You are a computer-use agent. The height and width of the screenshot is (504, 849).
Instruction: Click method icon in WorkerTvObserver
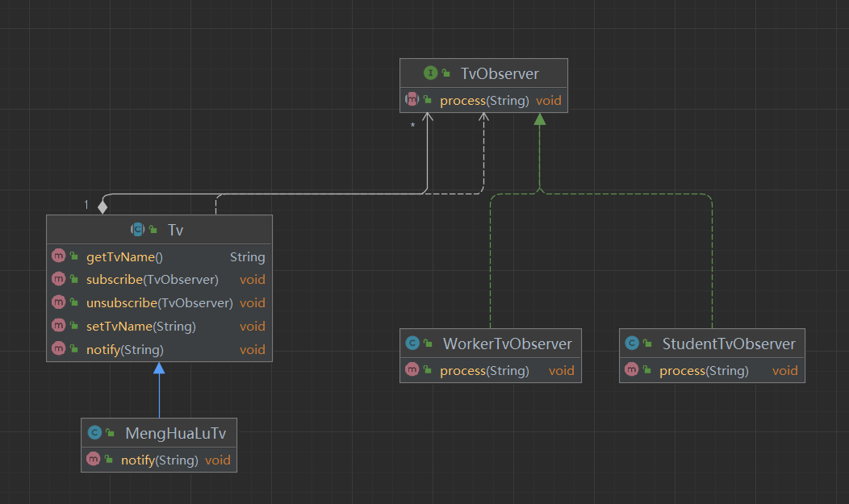pyautogui.click(x=412, y=369)
